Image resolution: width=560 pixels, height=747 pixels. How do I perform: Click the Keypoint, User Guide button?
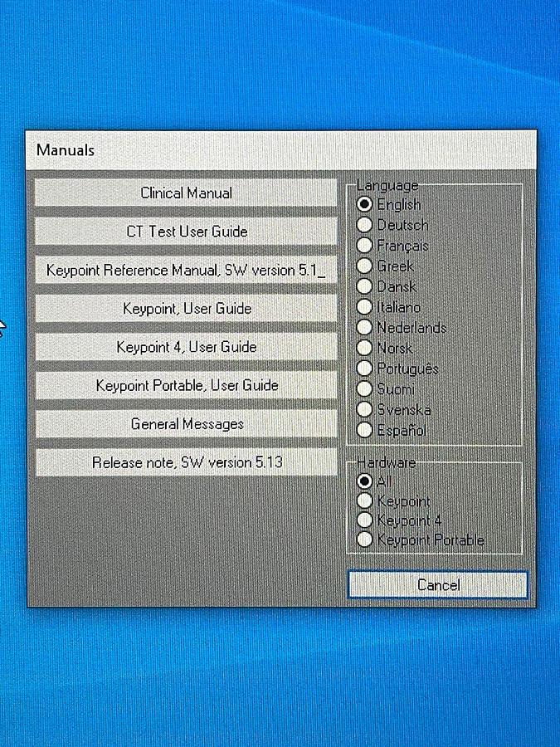(186, 309)
